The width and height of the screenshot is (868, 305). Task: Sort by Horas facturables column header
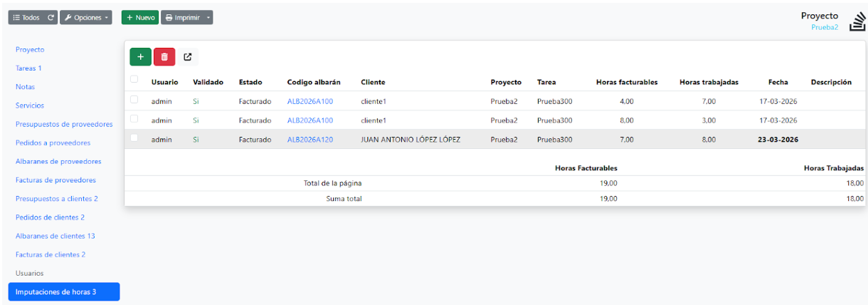tap(626, 83)
